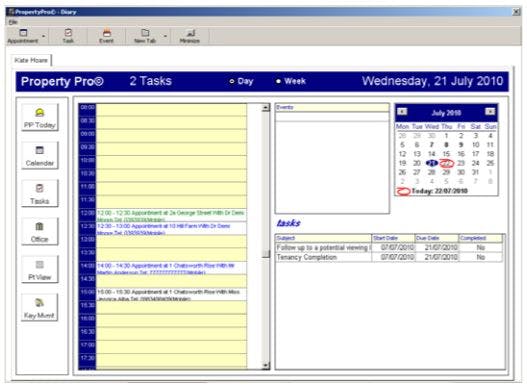
Task: Click the Event toolbar icon
Action: point(106,36)
